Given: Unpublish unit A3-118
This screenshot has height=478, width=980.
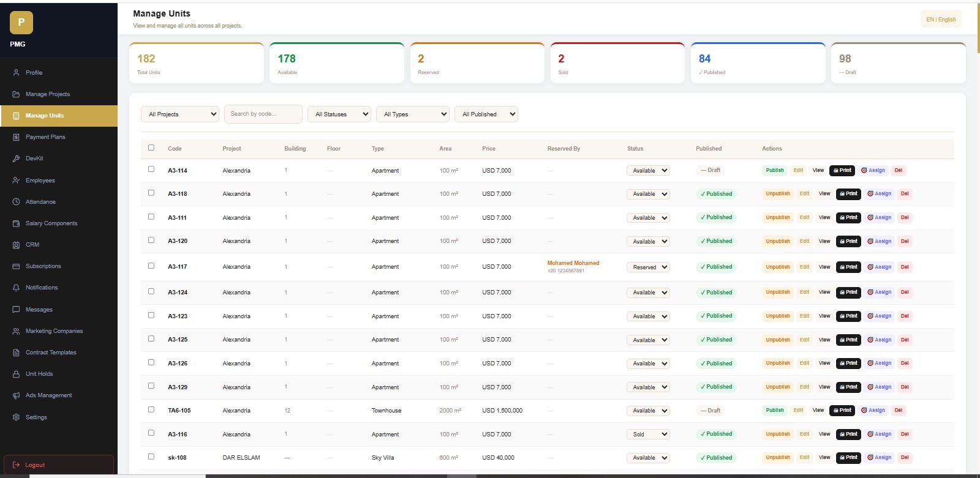Looking at the screenshot, I should coord(778,193).
